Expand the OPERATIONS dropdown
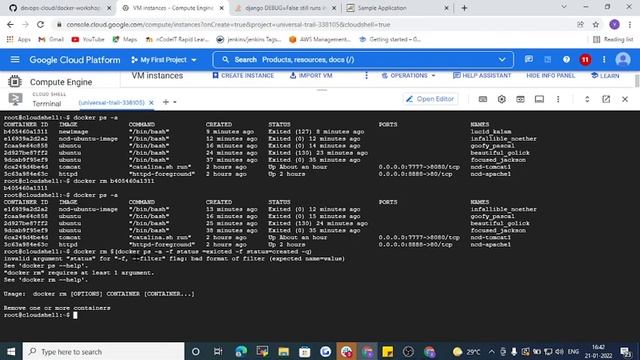Image resolution: width=640 pixels, height=360 pixels. pyautogui.click(x=408, y=76)
